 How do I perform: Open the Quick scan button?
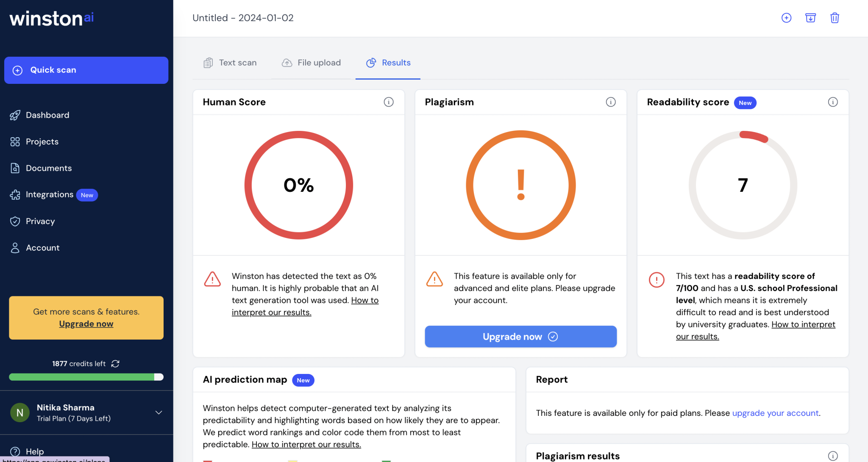click(86, 70)
